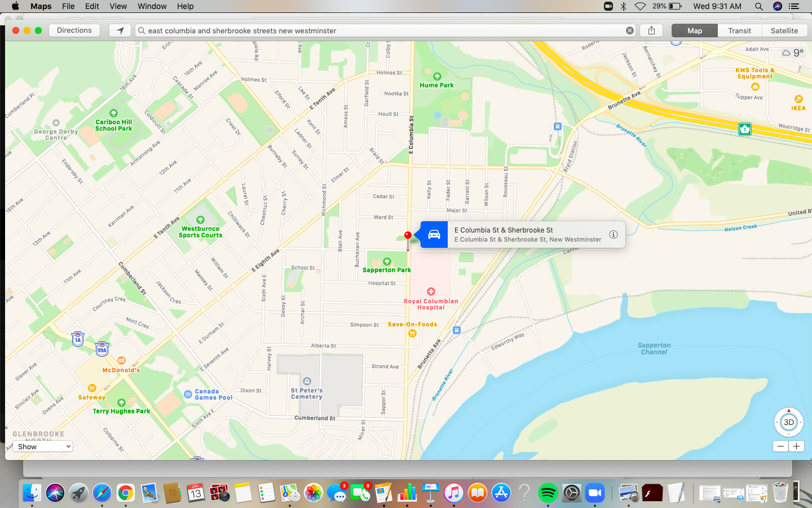812x508 pixels.
Task: Open the Help menu
Action: coord(186,6)
